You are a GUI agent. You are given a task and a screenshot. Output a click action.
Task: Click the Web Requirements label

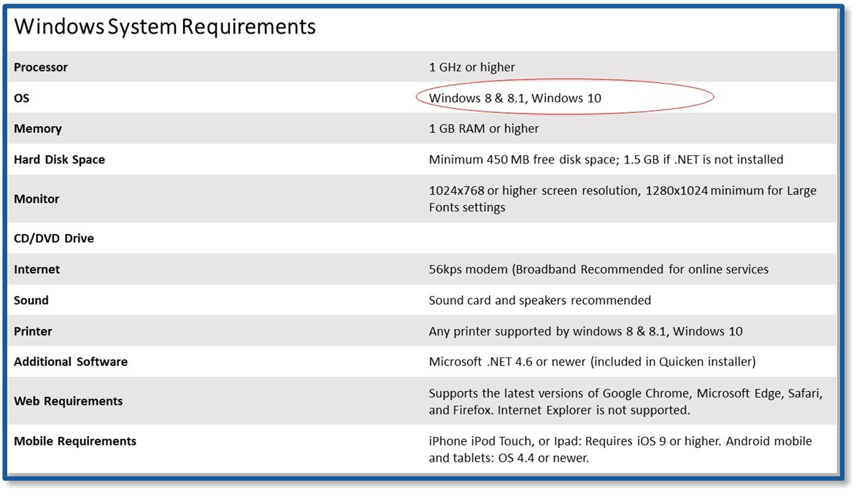coord(69,401)
